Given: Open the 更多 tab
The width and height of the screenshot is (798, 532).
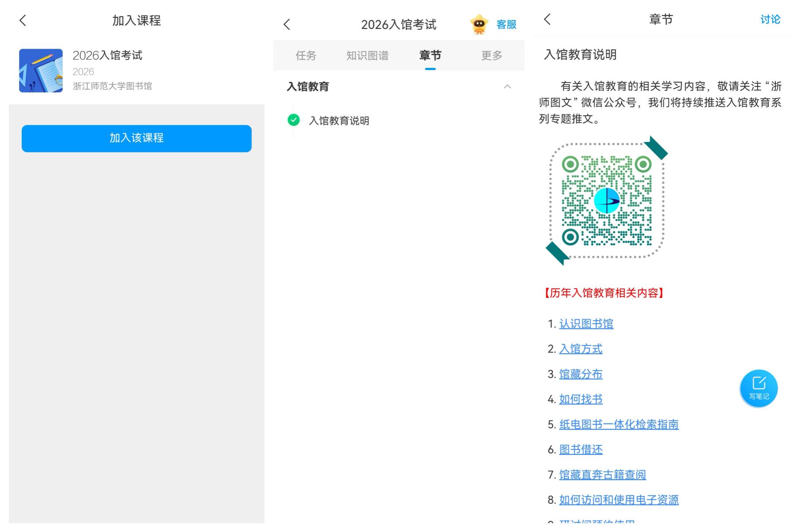Looking at the screenshot, I should click(x=492, y=55).
